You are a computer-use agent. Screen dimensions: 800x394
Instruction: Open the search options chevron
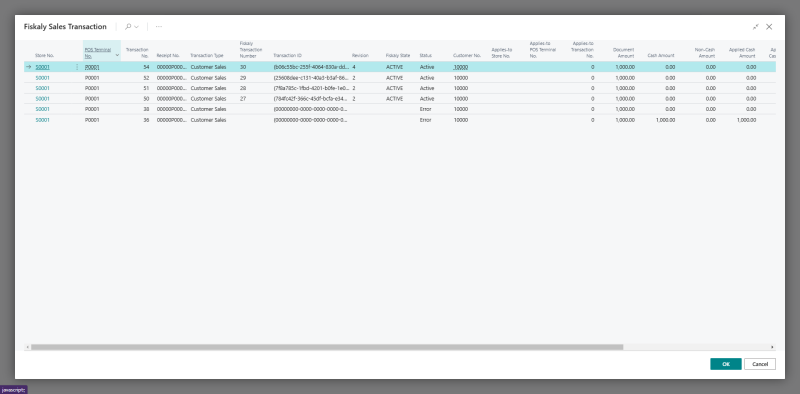pyautogui.click(x=136, y=27)
